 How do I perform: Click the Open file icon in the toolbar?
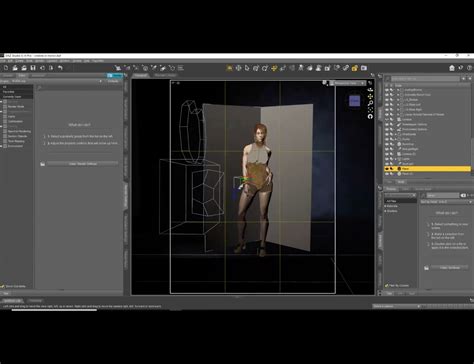(15, 68)
